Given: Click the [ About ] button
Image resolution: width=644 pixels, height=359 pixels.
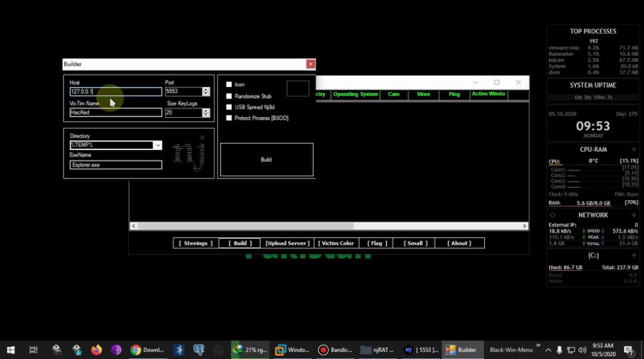Looking at the screenshot, I should tap(459, 243).
